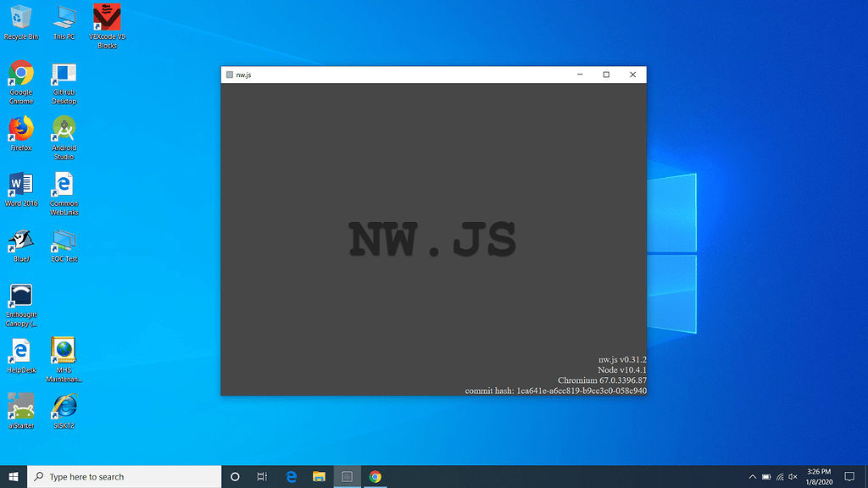Launch VEXcode V5 Blocks from the desktop

[107, 19]
